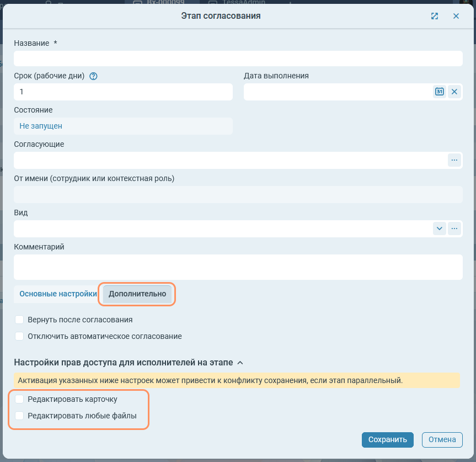
Task: Close the Этап согласования dialog
Action: (456, 16)
